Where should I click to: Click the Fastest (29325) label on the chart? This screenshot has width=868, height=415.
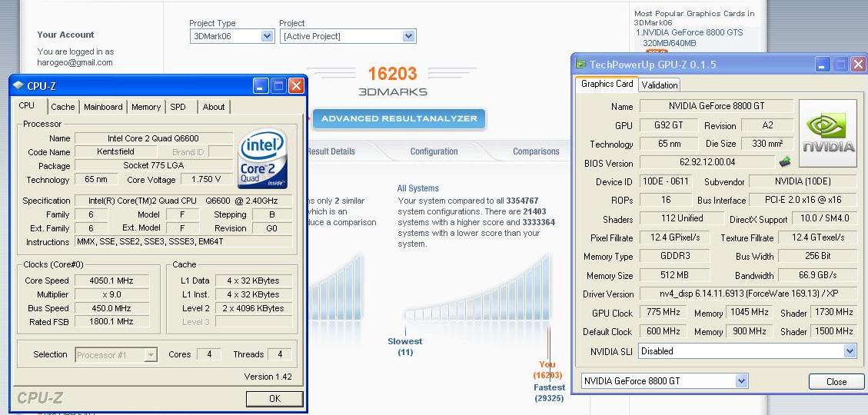pyautogui.click(x=549, y=393)
